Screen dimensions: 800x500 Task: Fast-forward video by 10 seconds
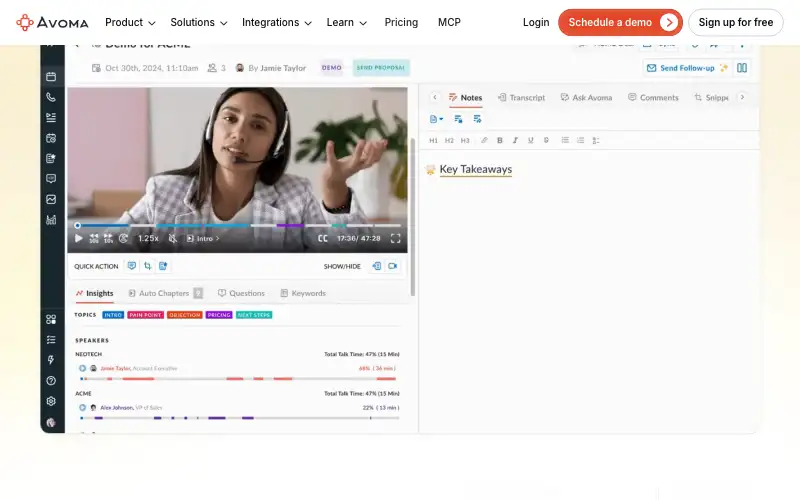click(x=108, y=238)
